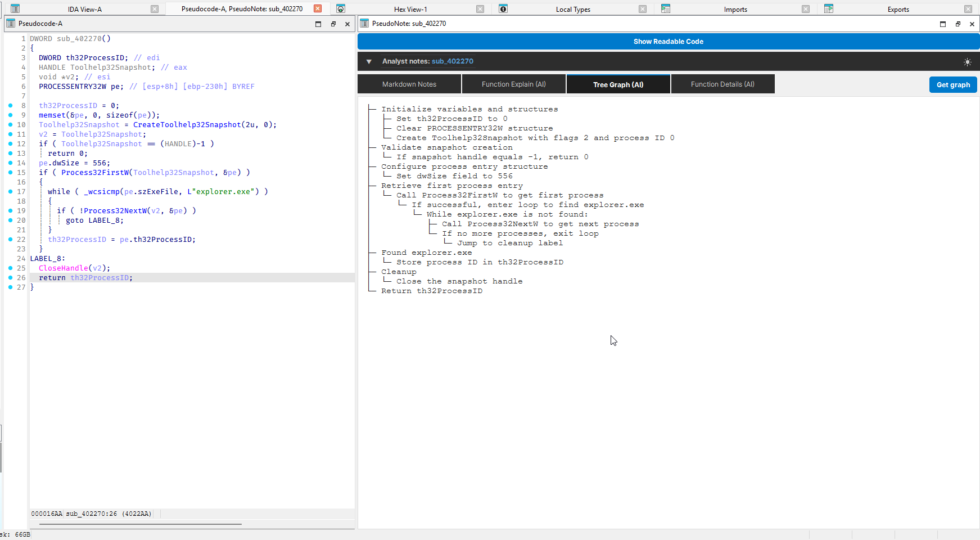Close the IDA View-A tab
The image size is (980, 540).
(x=155, y=9)
